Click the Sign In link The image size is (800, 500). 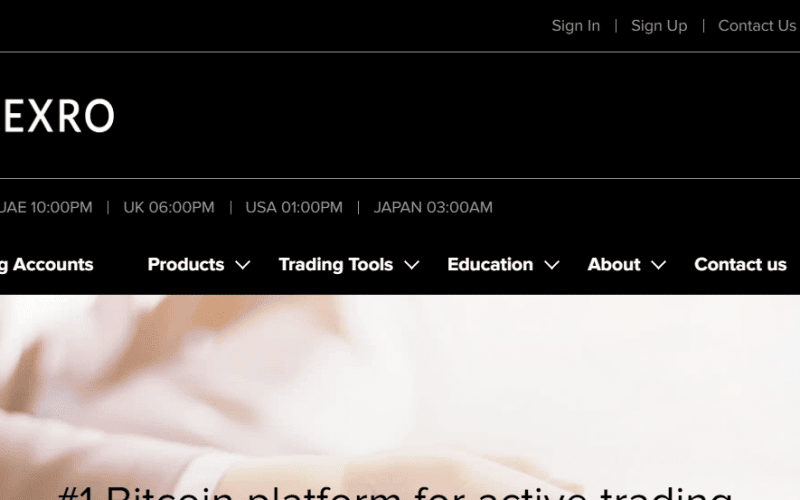pyautogui.click(x=575, y=26)
